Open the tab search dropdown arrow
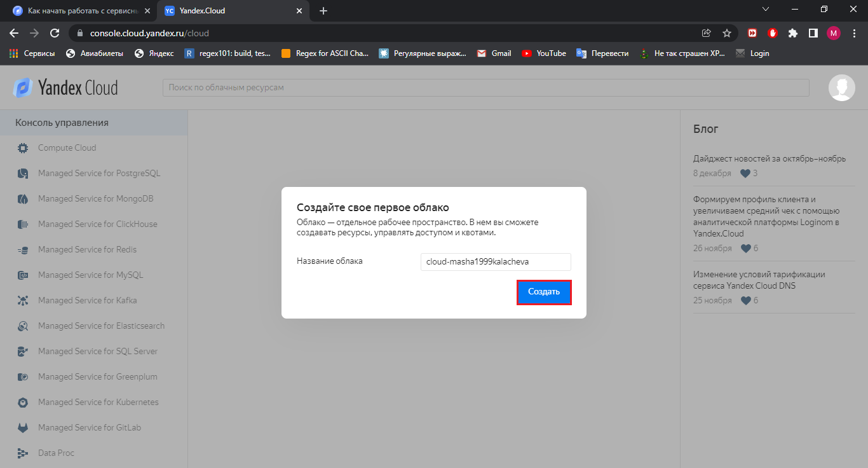The height and width of the screenshot is (468, 868). pyautogui.click(x=765, y=10)
